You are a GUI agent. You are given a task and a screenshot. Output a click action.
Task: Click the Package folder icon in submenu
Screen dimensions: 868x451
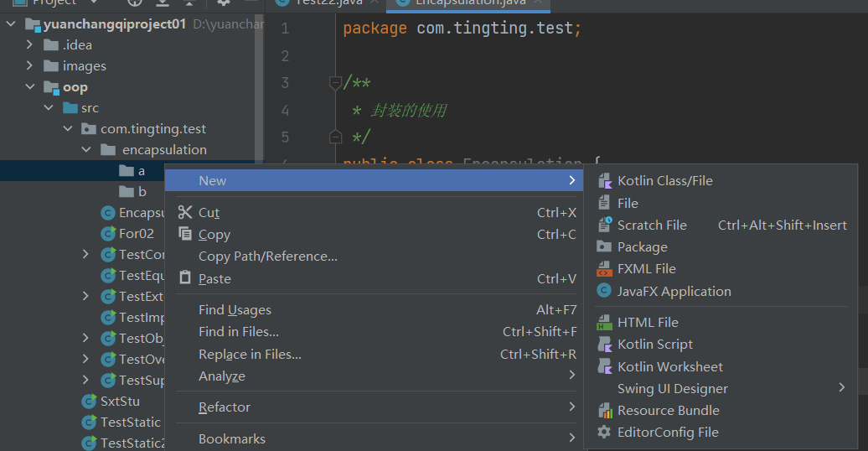(604, 246)
